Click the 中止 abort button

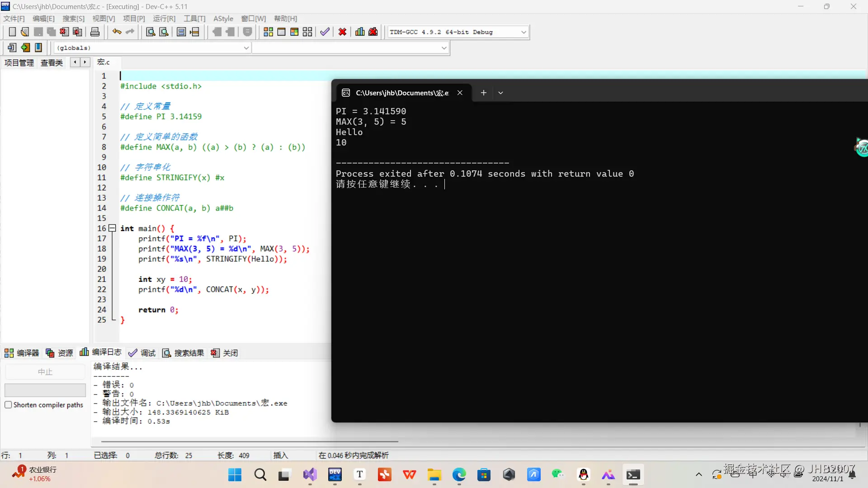[x=45, y=371]
